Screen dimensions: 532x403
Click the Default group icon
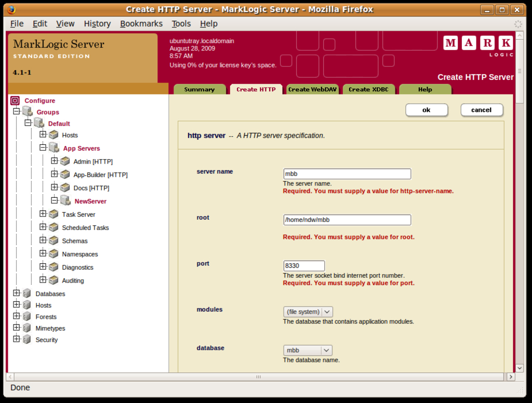coord(39,123)
